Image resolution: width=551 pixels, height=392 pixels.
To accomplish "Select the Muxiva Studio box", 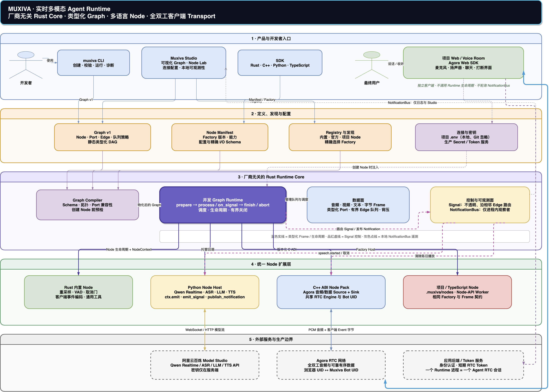I will coord(184,63).
